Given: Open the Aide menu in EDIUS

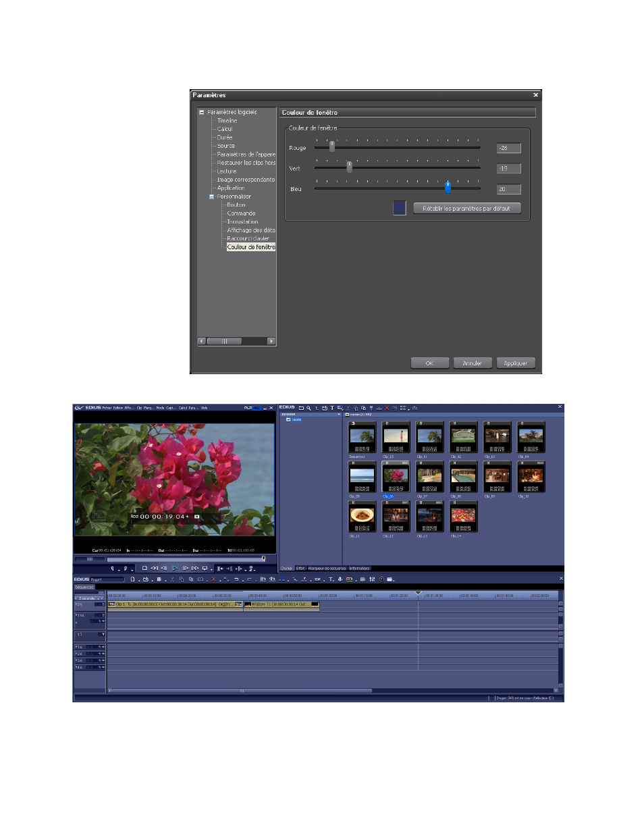Looking at the screenshot, I should point(204,407).
